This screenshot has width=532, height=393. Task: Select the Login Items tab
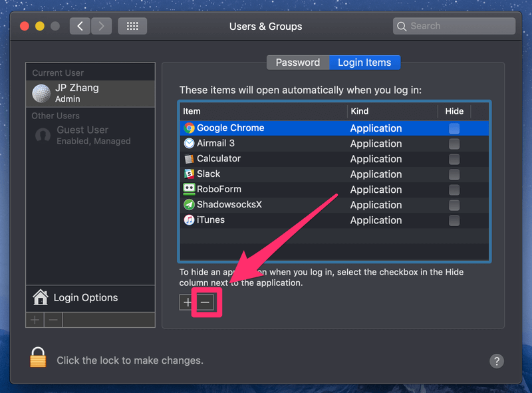pos(364,63)
